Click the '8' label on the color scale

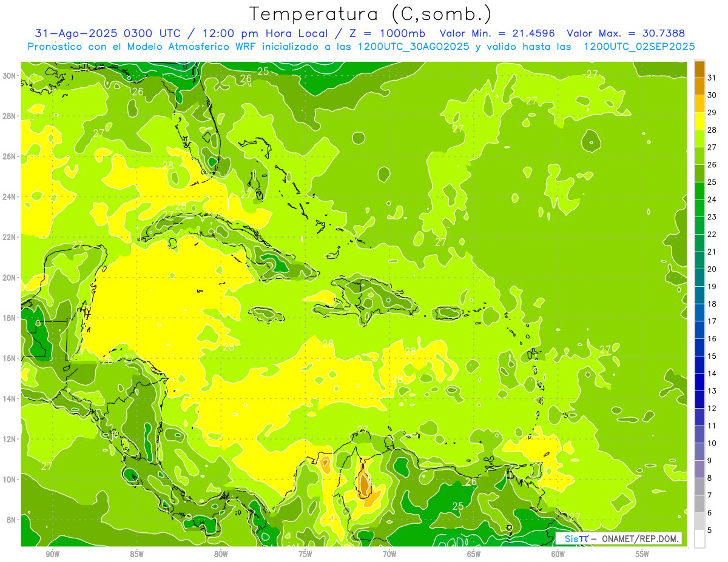[x=710, y=478]
